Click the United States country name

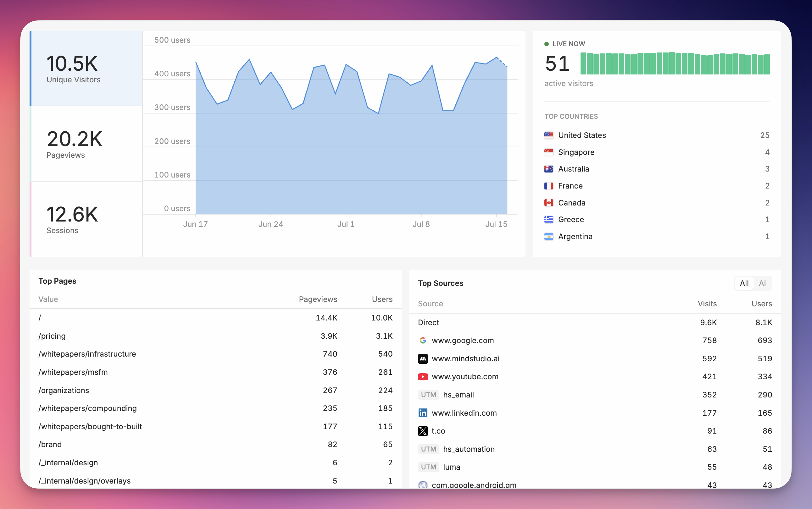582,135
